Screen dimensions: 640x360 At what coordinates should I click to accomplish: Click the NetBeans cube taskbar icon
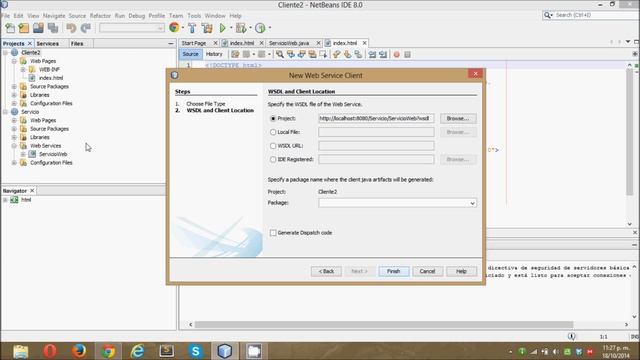224,351
